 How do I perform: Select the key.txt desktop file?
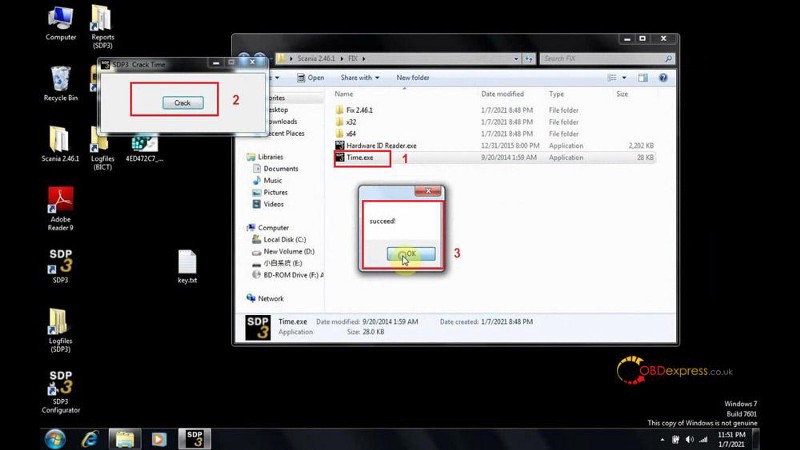click(x=187, y=266)
